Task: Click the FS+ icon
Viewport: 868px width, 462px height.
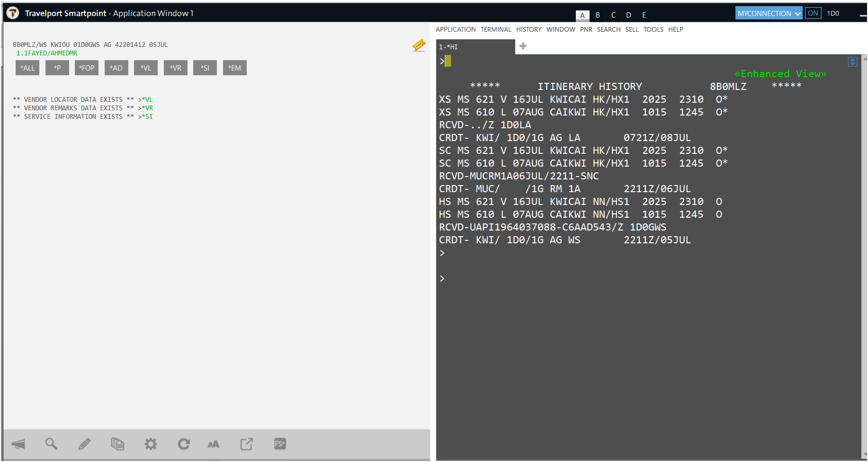Action: click(x=280, y=444)
